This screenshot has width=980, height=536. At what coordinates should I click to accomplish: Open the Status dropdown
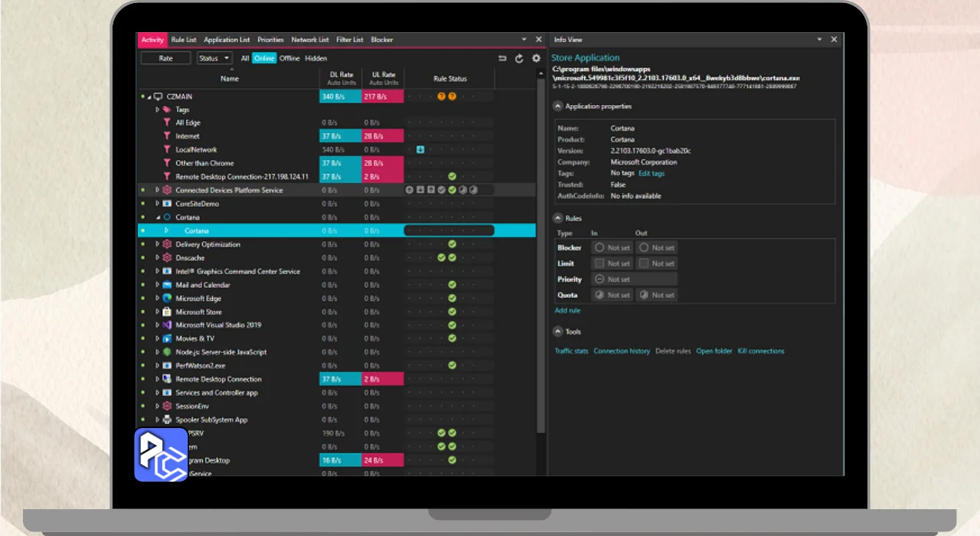pyautogui.click(x=214, y=58)
